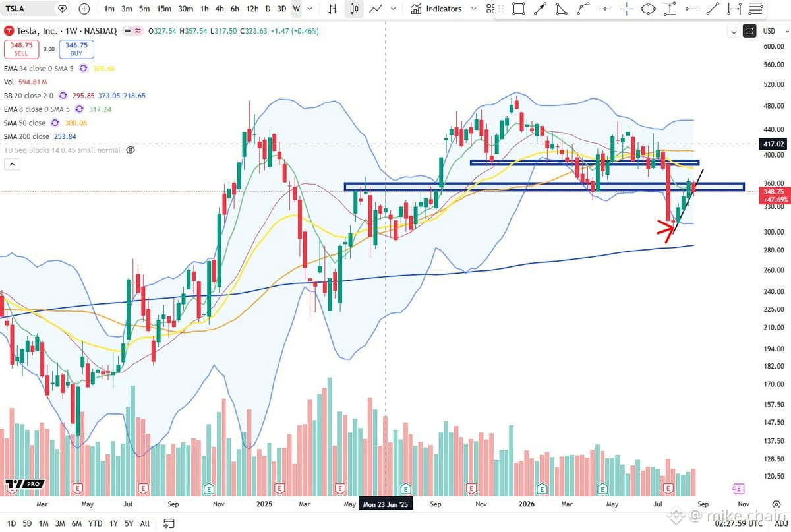Click the refresh icon beside EMA 34

click(84, 68)
